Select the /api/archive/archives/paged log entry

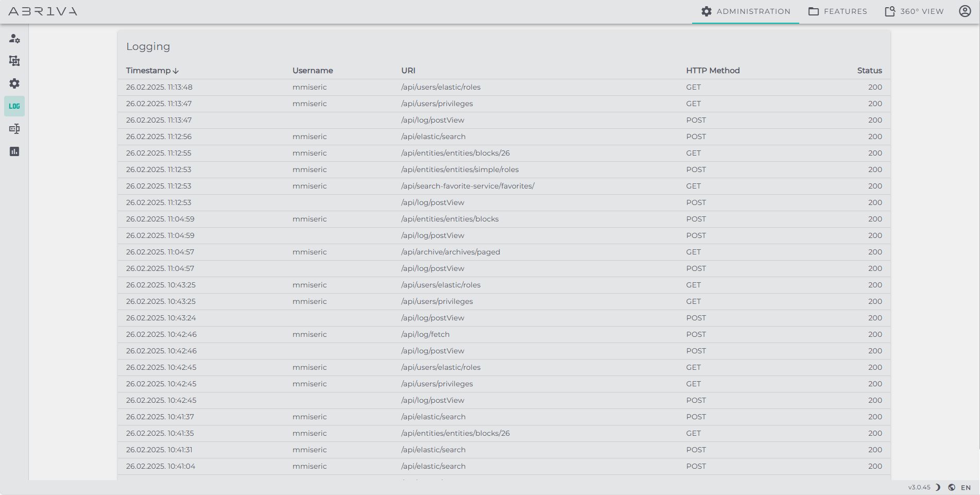click(x=451, y=252)
